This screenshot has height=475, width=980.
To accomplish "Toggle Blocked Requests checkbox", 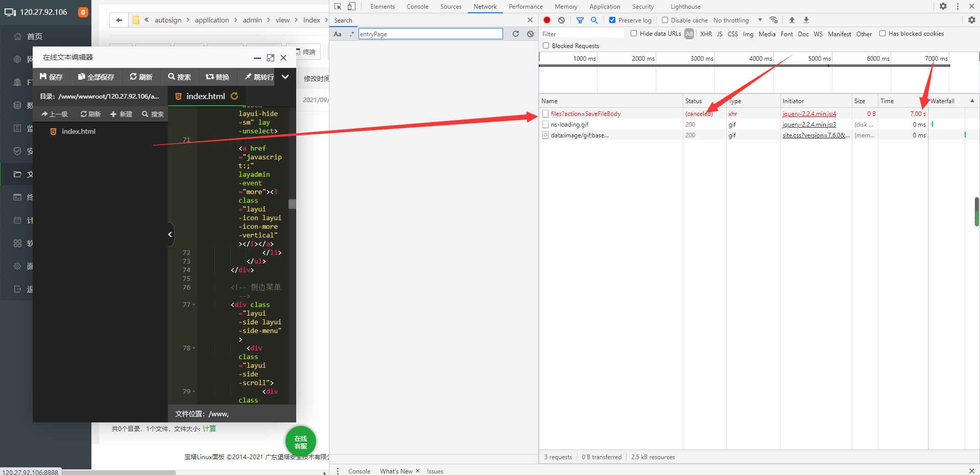I will point(546,45).
